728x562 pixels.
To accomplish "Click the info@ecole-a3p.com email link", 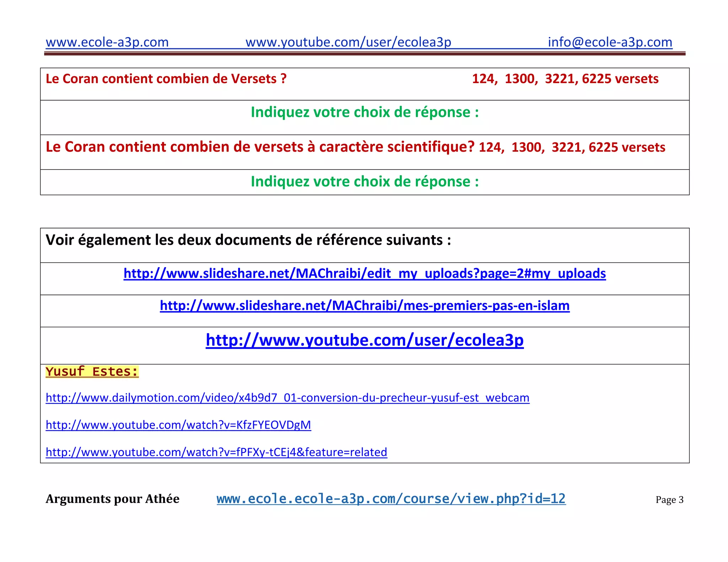I will click(610, 42).
